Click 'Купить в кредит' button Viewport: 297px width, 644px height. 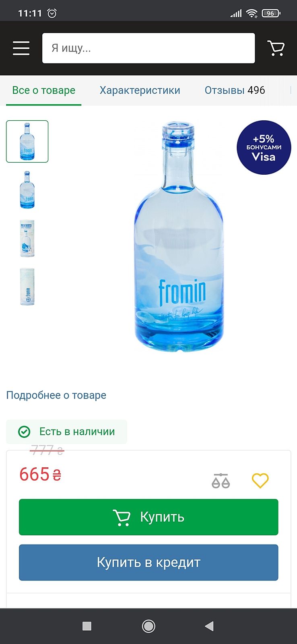(x=148, y=562)
